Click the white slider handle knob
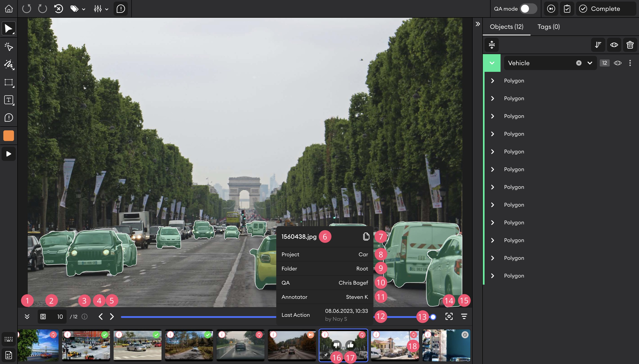Image resolution: width=639 pixels, height=364 pixels. coord(433,317)
